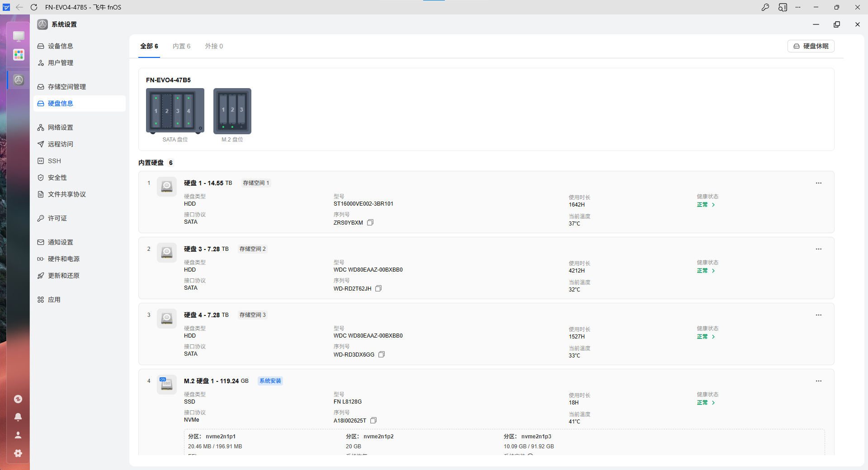Copy serial number WD-RD2T62JH
Image resolution: width=868 pixels, height=470 pixels.
378,288
